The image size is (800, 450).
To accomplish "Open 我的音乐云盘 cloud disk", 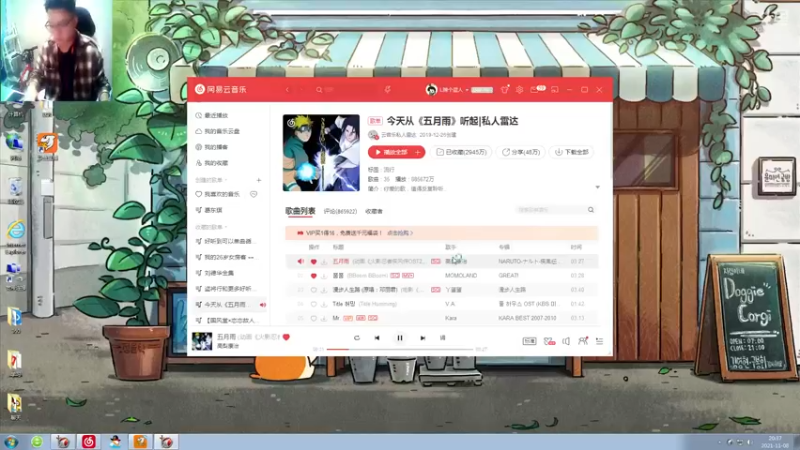I will [217, 131].
